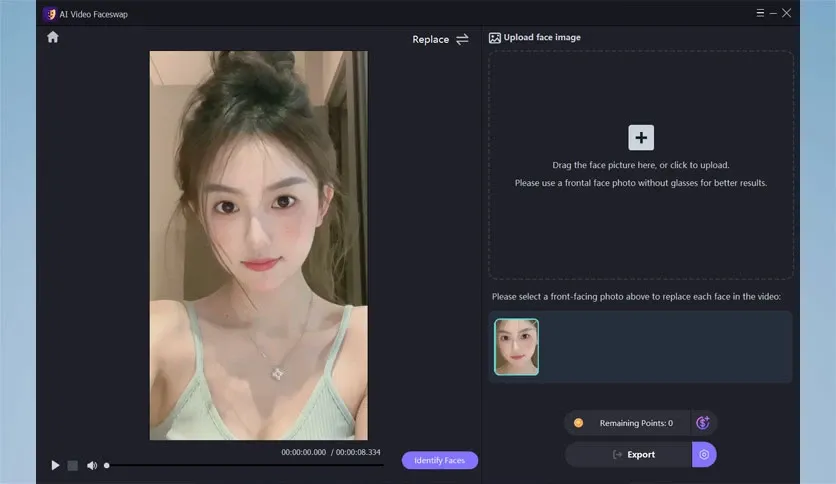
Task: Export the face-swapped video
Action: (629, 455)
